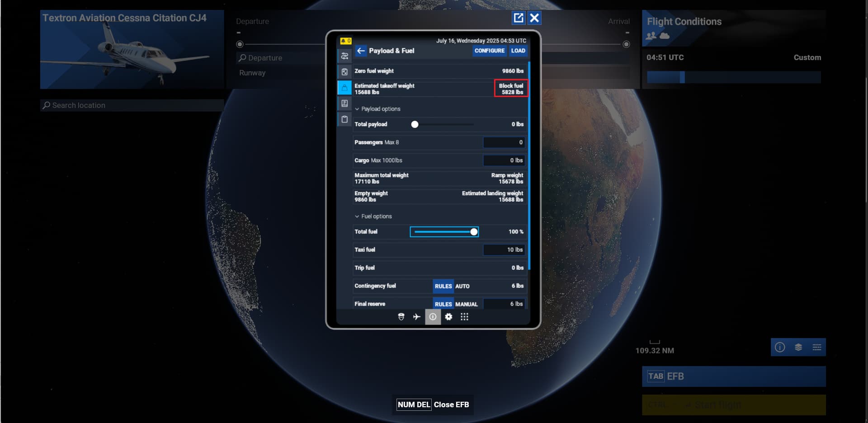Click the 04:51 UTC time label
Image resolution: width=868 pixels, height=423 pixels.
[665, 57]
